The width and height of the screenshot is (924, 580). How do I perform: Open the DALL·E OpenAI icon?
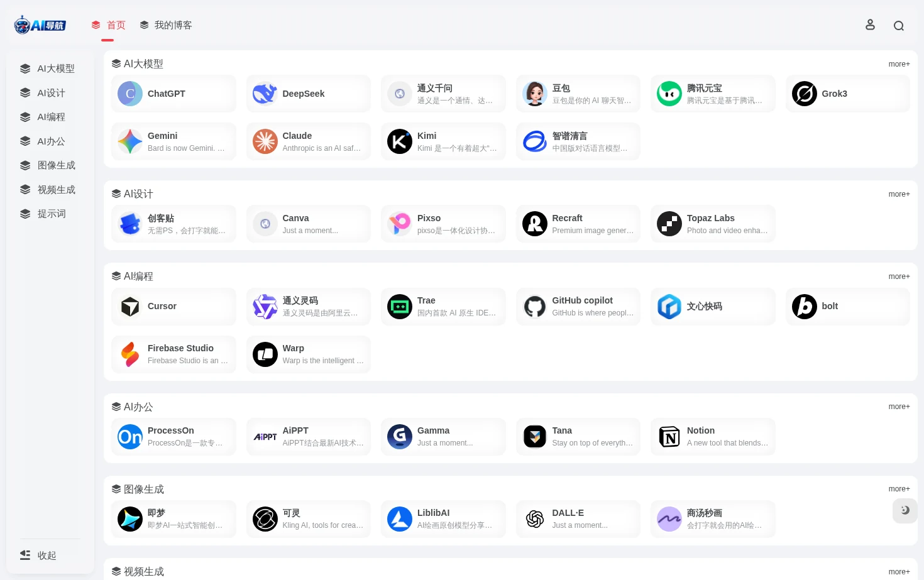click(535, 519)
